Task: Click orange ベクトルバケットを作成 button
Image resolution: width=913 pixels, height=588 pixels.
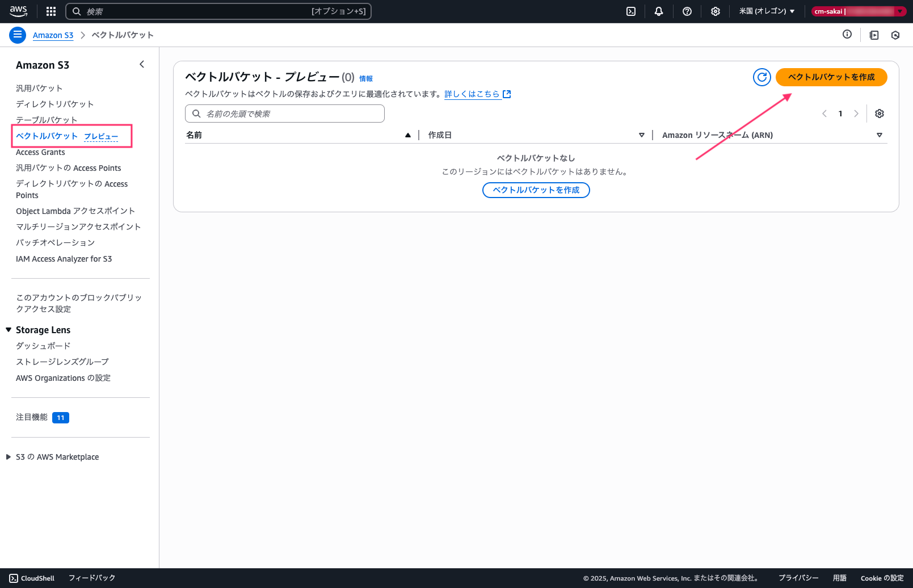Action: pos(831,77)
